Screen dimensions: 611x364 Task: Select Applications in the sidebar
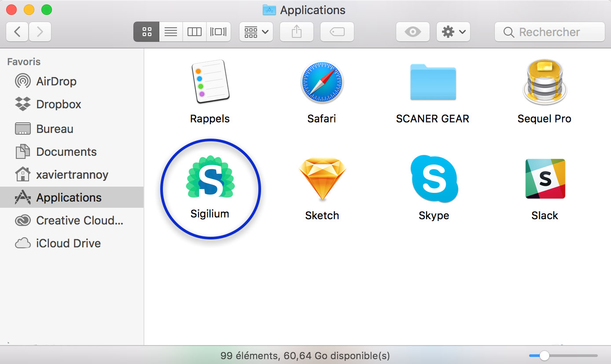pos(72,197)
